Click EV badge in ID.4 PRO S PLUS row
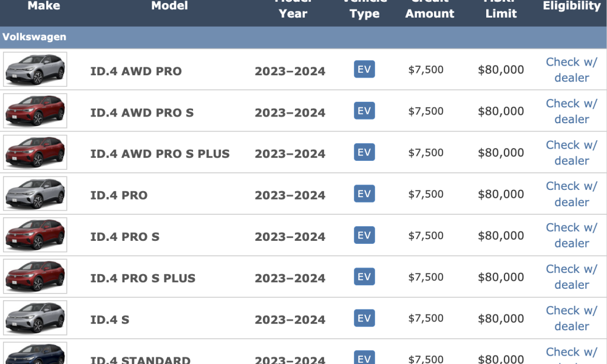 click(x=364, y=277)
